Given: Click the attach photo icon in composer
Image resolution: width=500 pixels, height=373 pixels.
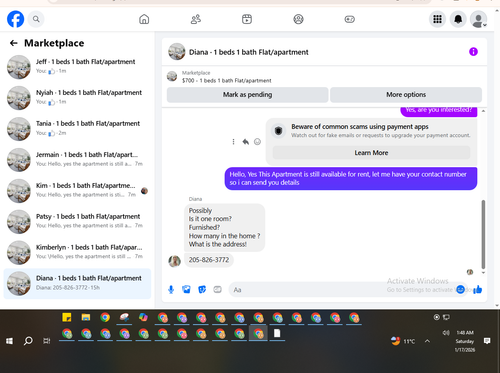Looking at the screenshot, I should [x=186, y=289].
